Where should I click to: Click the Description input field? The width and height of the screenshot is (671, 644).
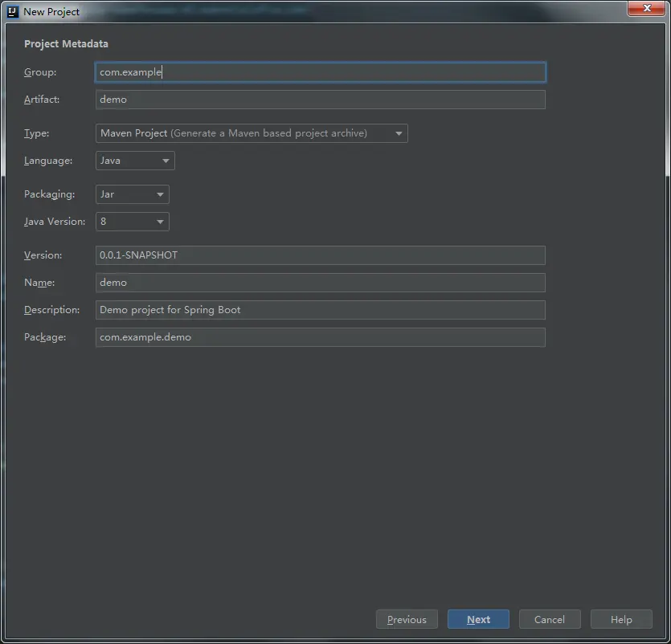(320, 310)
